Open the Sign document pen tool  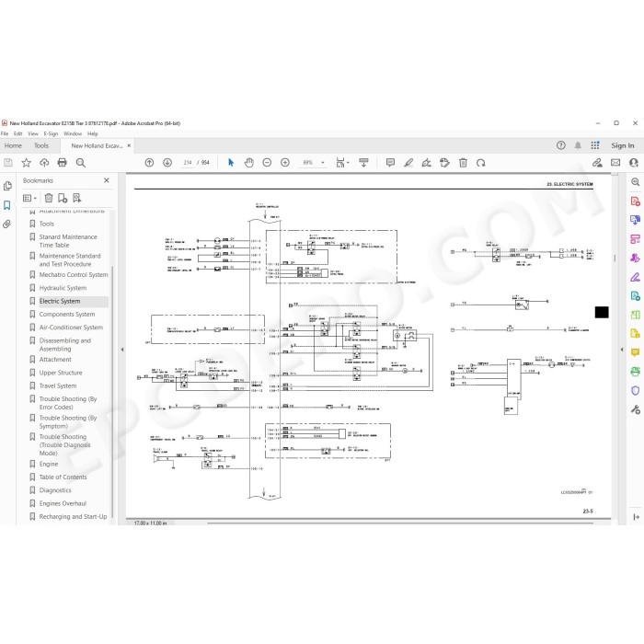pyautogui.click(x=426, y=163)
